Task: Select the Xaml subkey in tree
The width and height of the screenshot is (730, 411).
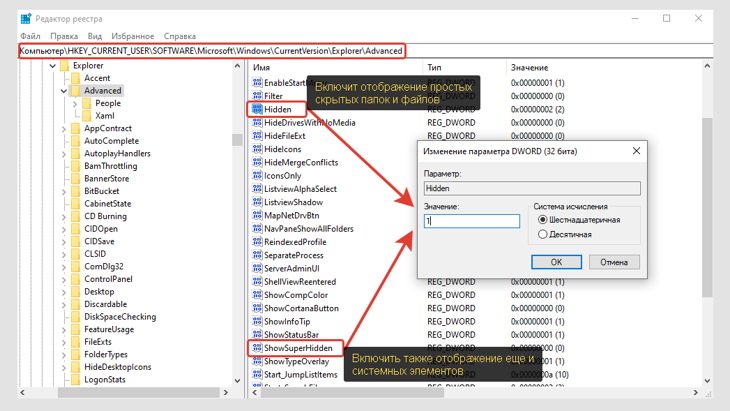Action: (105, 116)
